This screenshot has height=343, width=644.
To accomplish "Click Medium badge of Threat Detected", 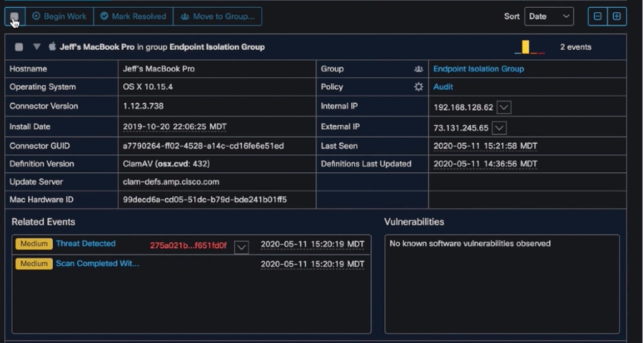I will (x=34, y=244).
